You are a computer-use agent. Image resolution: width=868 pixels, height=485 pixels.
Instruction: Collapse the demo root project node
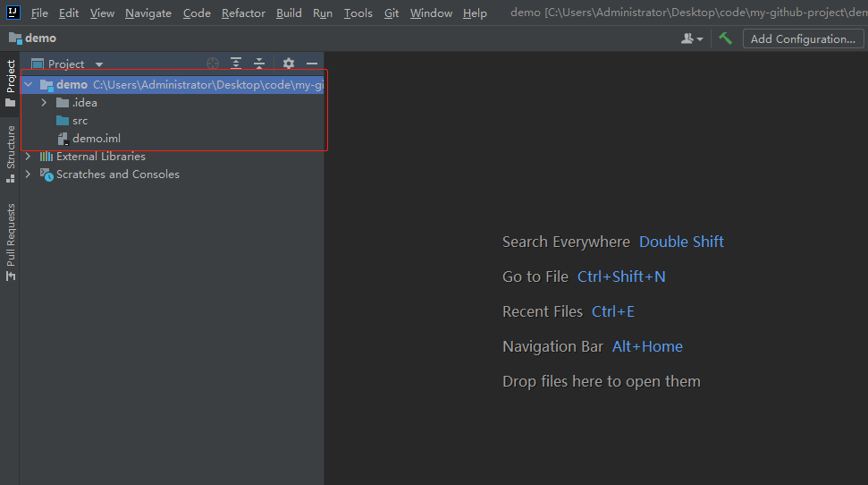[29, 85]
